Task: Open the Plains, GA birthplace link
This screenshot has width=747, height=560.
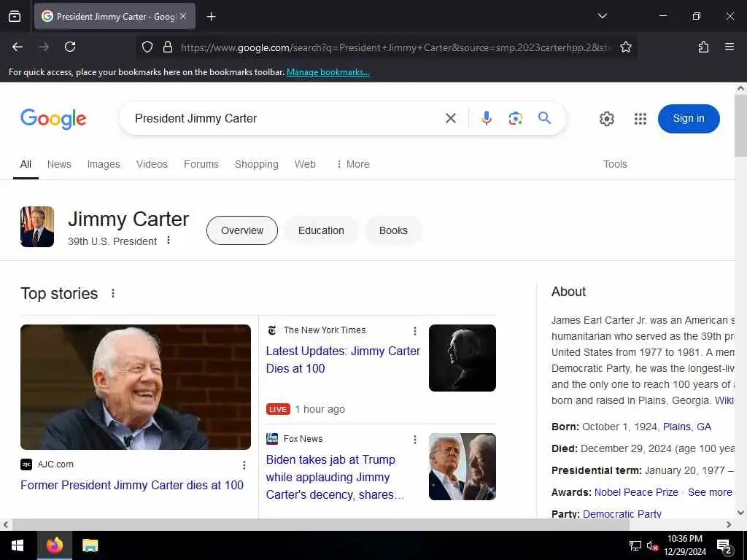Action: [x=687, y=427]
